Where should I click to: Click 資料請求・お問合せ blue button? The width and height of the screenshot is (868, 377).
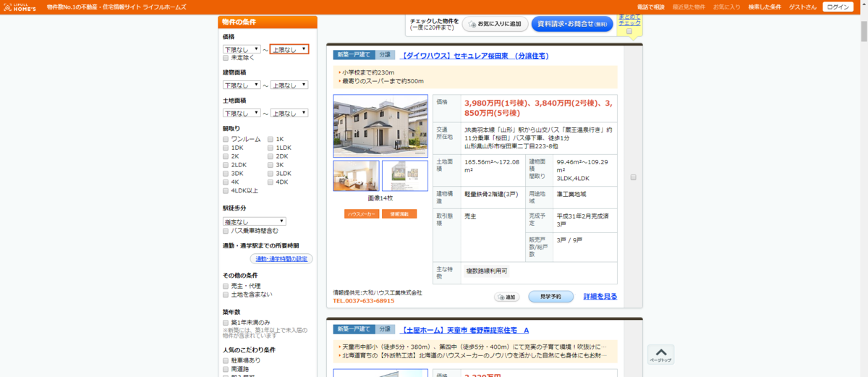tap(572, 24)
